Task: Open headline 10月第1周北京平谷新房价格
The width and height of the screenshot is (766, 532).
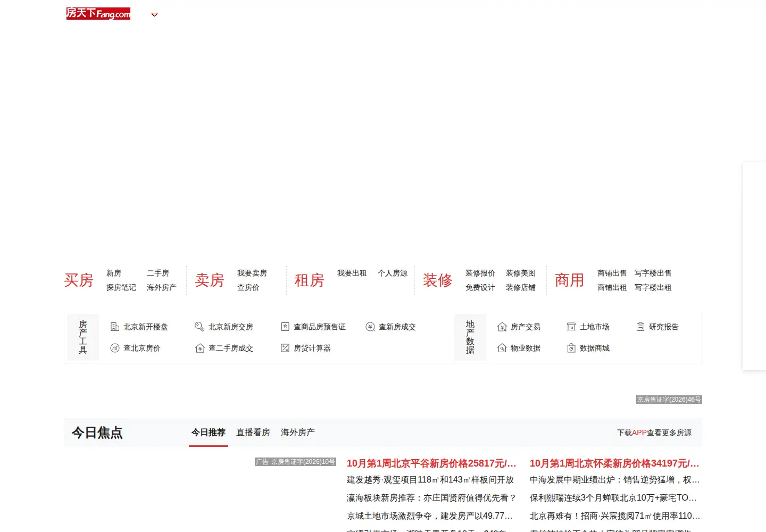Action: 431,463
